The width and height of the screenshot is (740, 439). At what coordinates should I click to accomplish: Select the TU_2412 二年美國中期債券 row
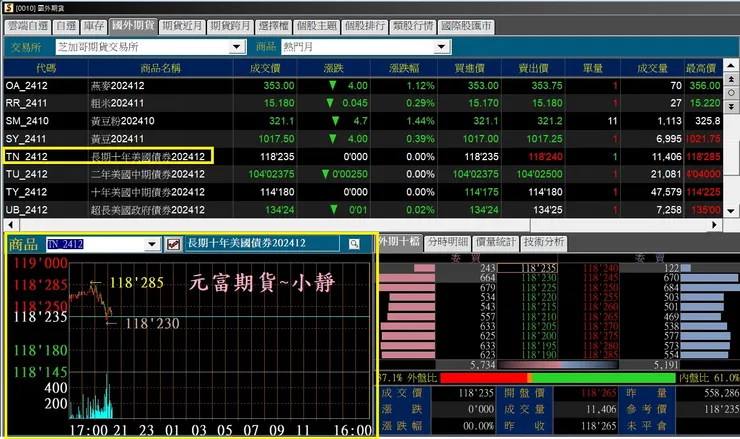click(x=363, y=174)
